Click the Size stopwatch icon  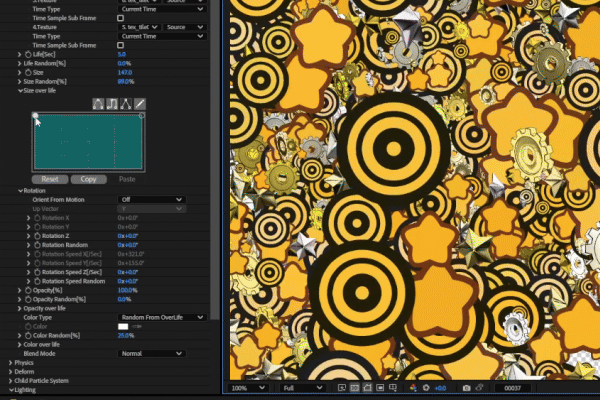pyautogui.click(x=26, y=72)
